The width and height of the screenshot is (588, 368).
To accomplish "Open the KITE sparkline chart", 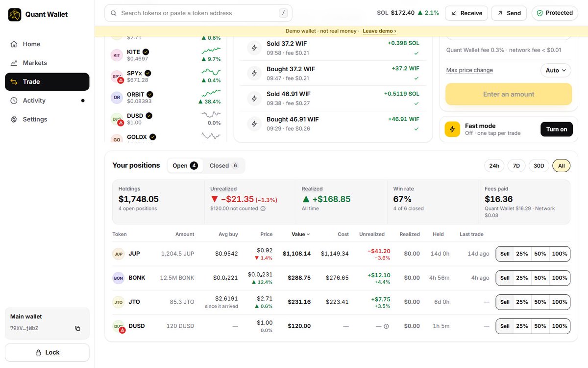I will click(211, 50).
